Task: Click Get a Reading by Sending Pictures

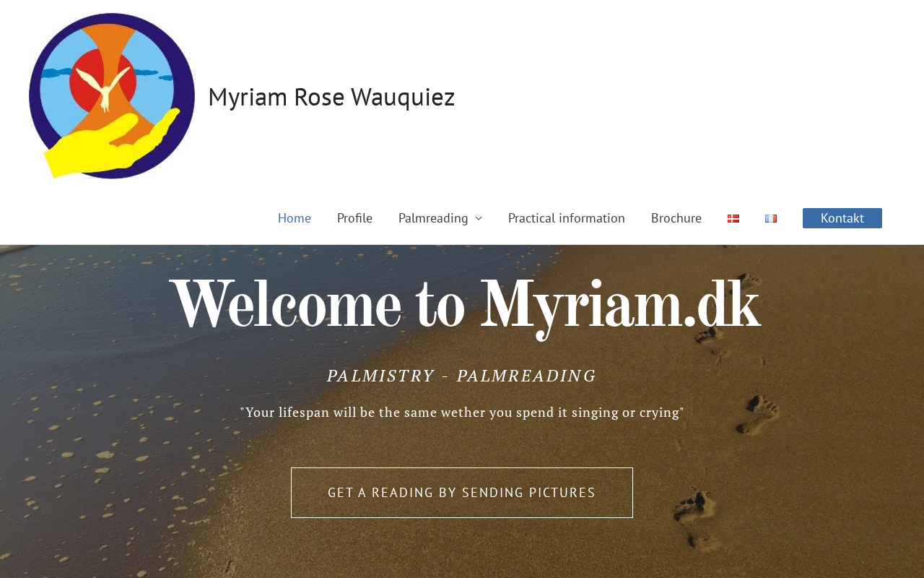Action: tap(462, 493)
